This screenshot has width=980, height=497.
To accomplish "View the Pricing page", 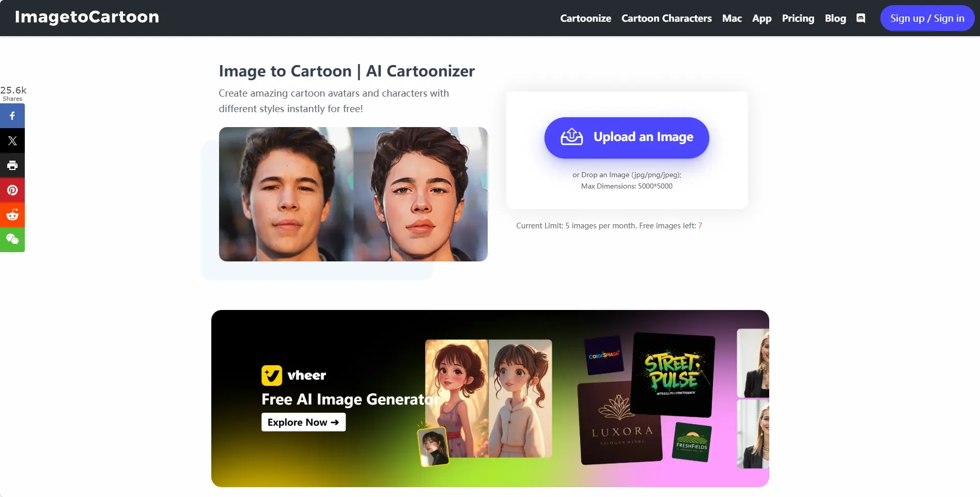I will (x=798, y=18).
